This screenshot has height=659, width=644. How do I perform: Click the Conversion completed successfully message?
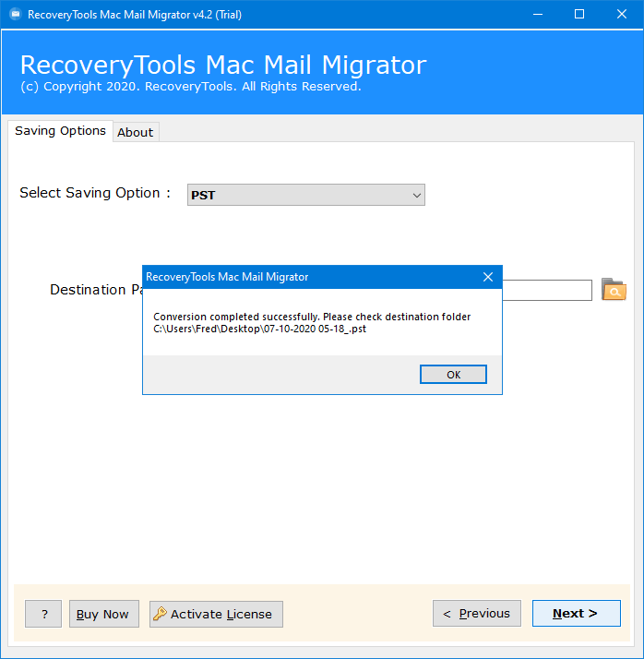click(x=312, y=317)
